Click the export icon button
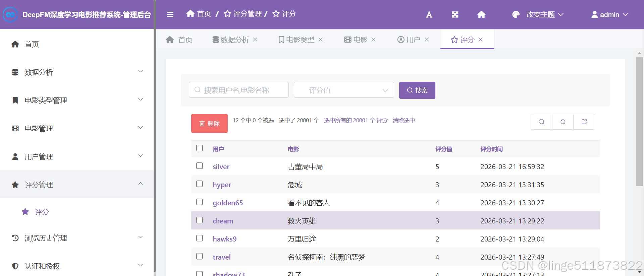644x276 pixels. tap(584, 122)
